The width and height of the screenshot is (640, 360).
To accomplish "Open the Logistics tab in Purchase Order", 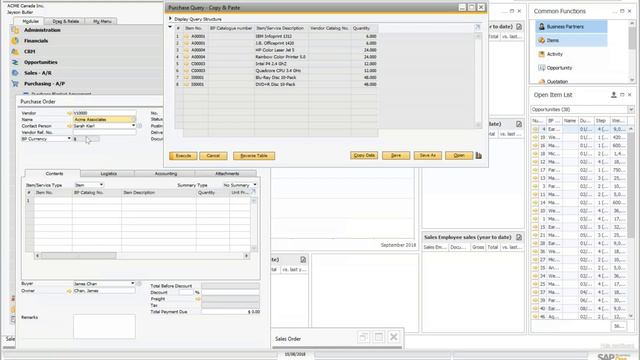I will coord(109,174).
